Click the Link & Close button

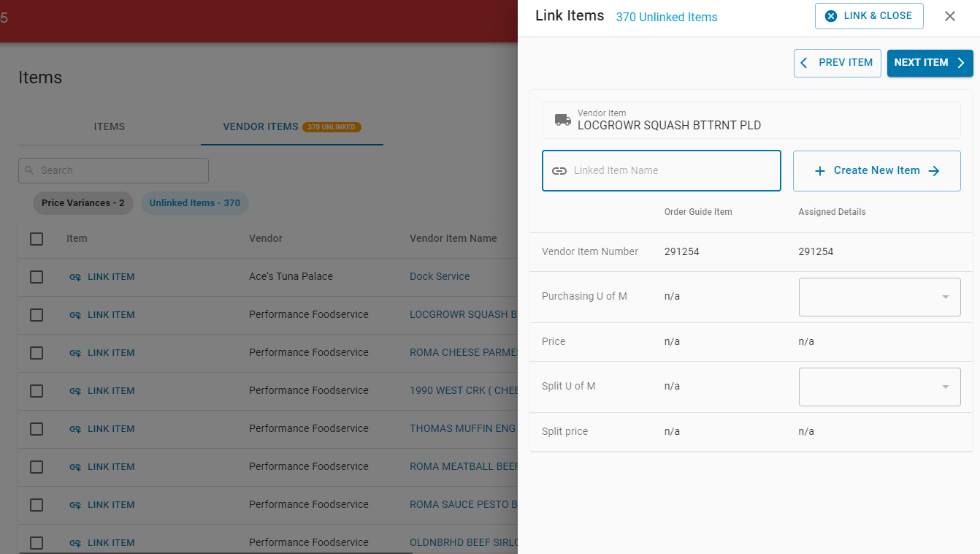pyautogui.click(x=869, y=16)
